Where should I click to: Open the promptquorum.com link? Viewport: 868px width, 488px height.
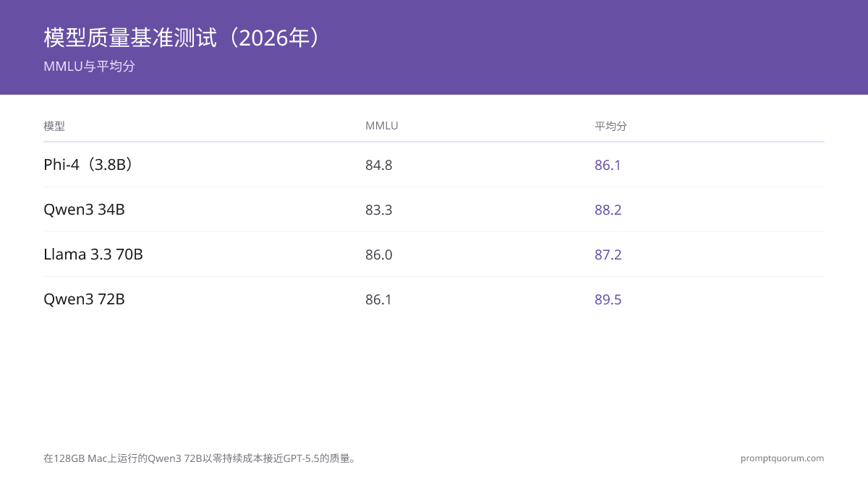(x=782, y=458)
